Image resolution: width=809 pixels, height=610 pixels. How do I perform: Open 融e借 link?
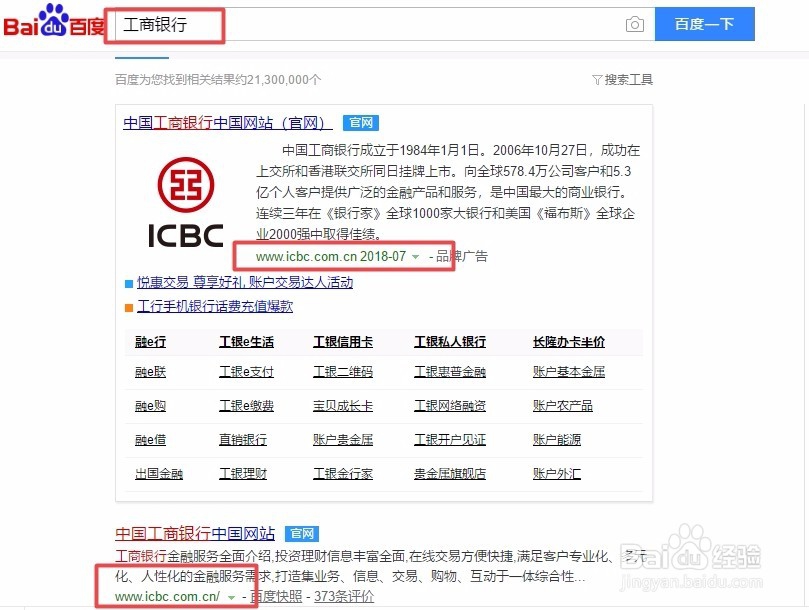[x=150, y=440]
